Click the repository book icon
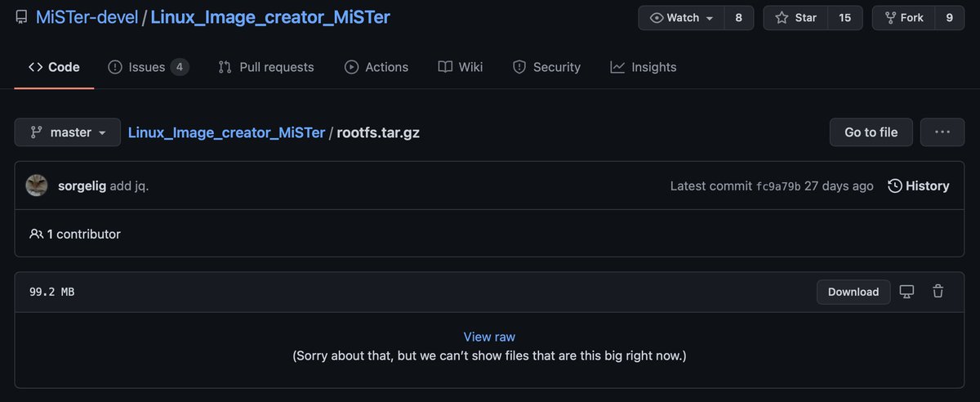 (x=21, y=17)
